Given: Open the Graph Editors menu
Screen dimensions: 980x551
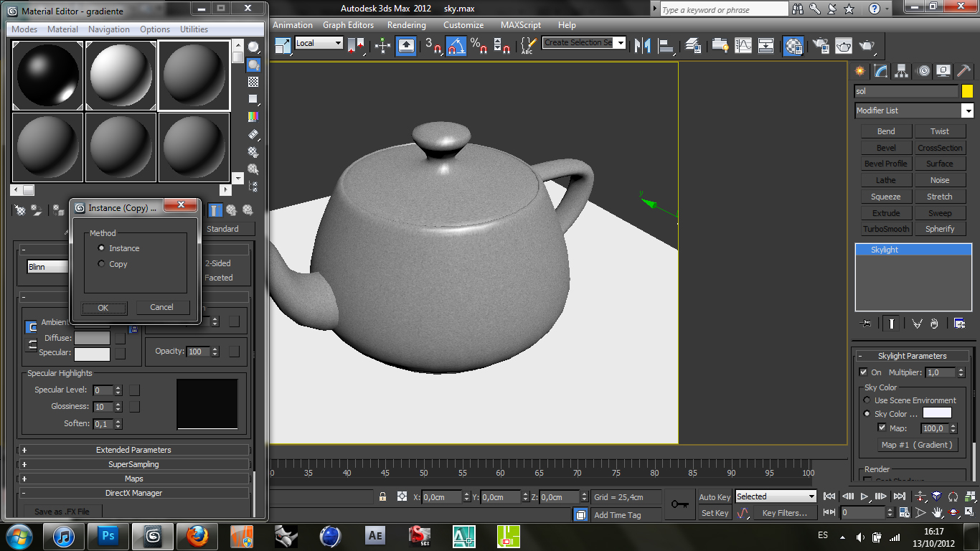Looking at the screenshot, I should pyautogui.click(x=348, y=25).
